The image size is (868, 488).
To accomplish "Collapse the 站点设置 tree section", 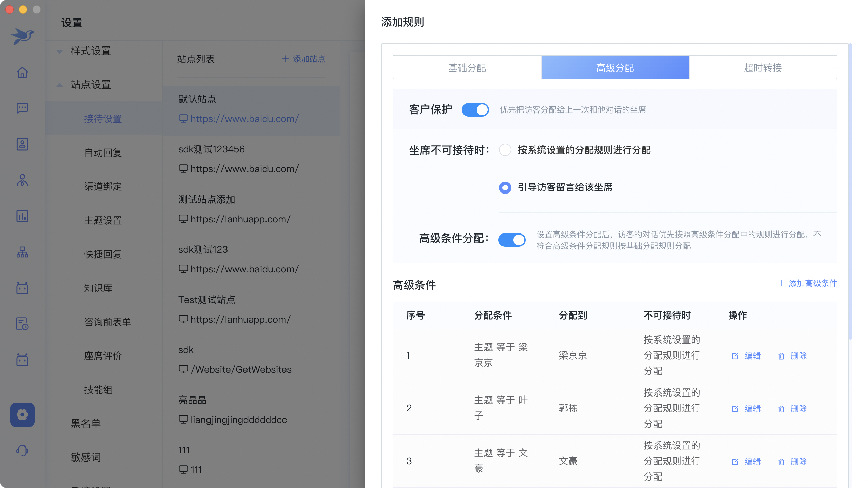I will tap(60, 85).
